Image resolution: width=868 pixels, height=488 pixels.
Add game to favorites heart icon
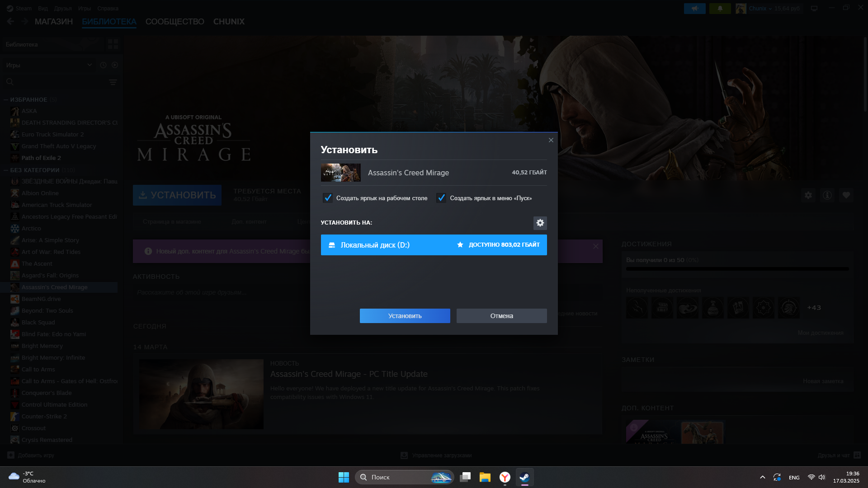coord(846,195)
